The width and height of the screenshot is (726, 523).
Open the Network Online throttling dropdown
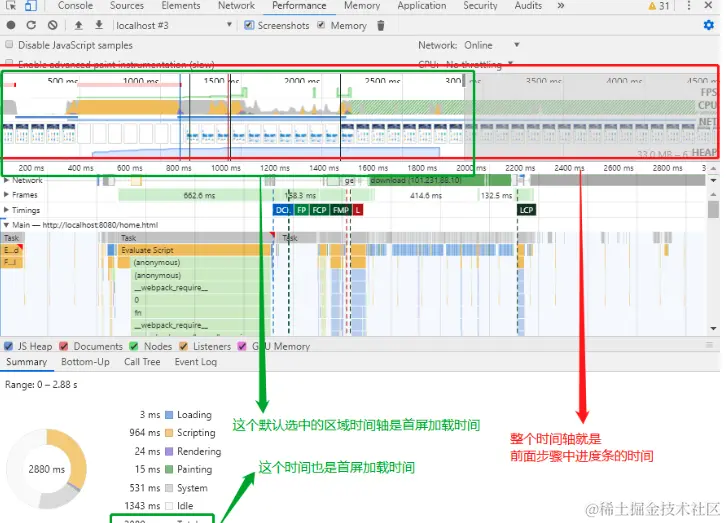point(492,45)
